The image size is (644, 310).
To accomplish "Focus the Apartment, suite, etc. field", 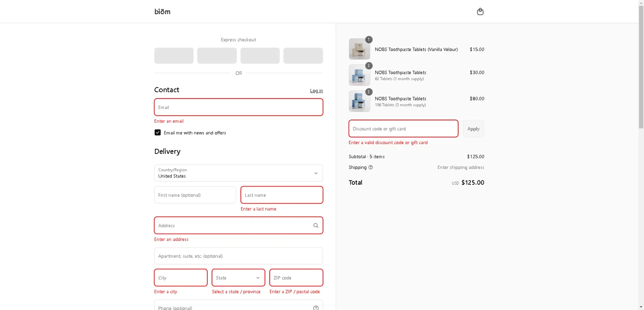I will [x=238, y=256].
